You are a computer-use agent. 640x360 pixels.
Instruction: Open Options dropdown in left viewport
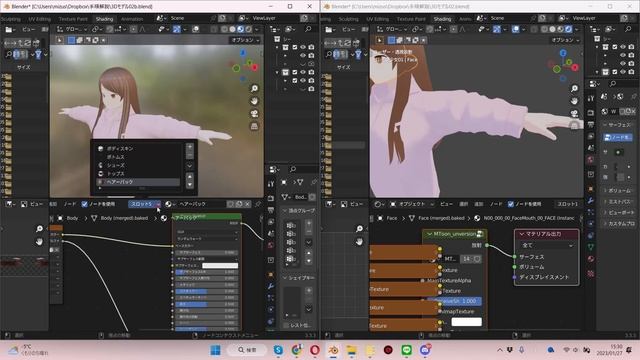coord(245,40)
